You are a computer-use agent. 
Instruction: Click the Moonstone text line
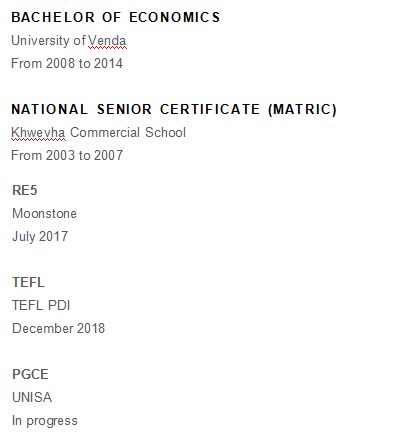44,213
